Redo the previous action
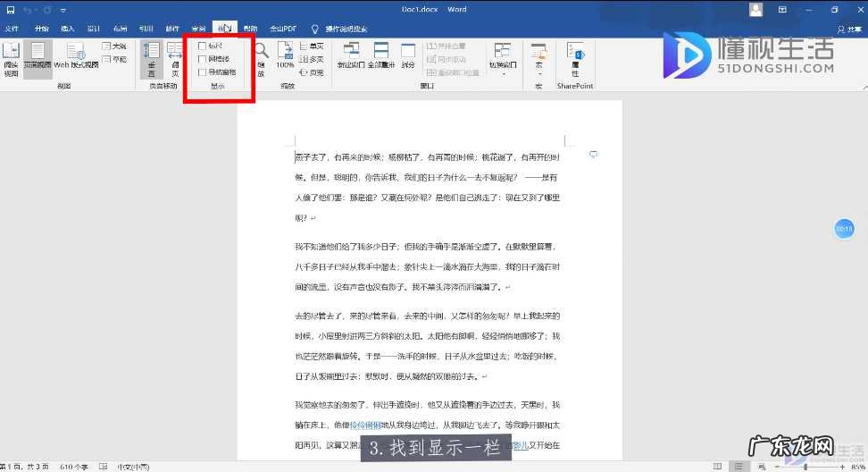 point(47,10)
